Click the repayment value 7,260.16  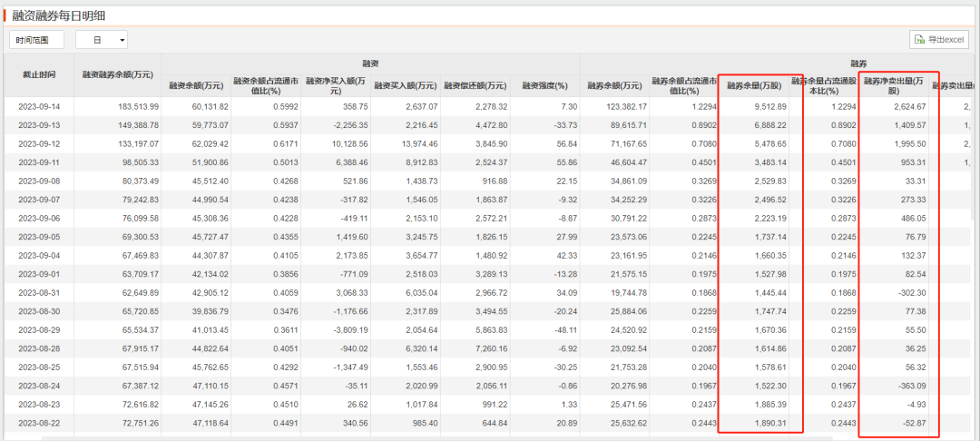(491, 348)
